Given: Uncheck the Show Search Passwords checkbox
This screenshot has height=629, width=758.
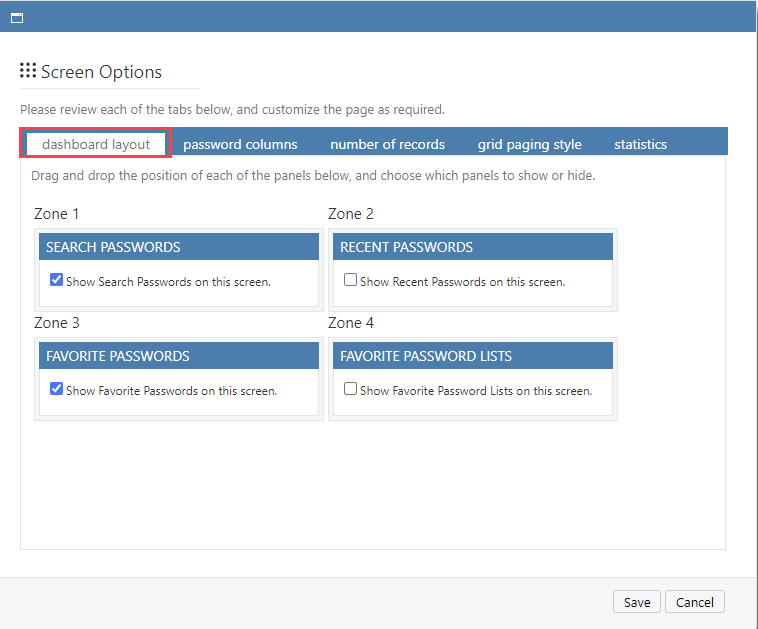Looking at the screenshot, I should coord(57,281).
